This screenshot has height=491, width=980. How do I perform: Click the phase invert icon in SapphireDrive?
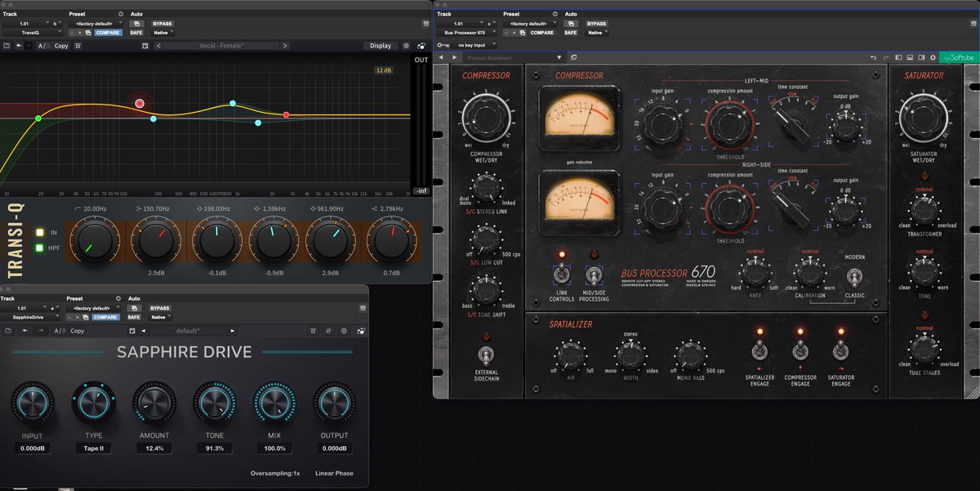pyautogui.click(x=328, y=331)
